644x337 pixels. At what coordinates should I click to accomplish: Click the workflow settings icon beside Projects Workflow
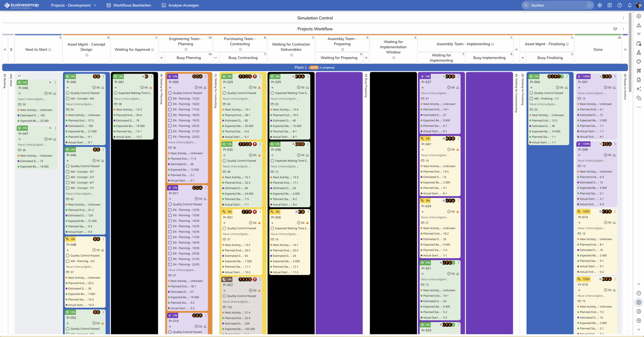(615, 29)
